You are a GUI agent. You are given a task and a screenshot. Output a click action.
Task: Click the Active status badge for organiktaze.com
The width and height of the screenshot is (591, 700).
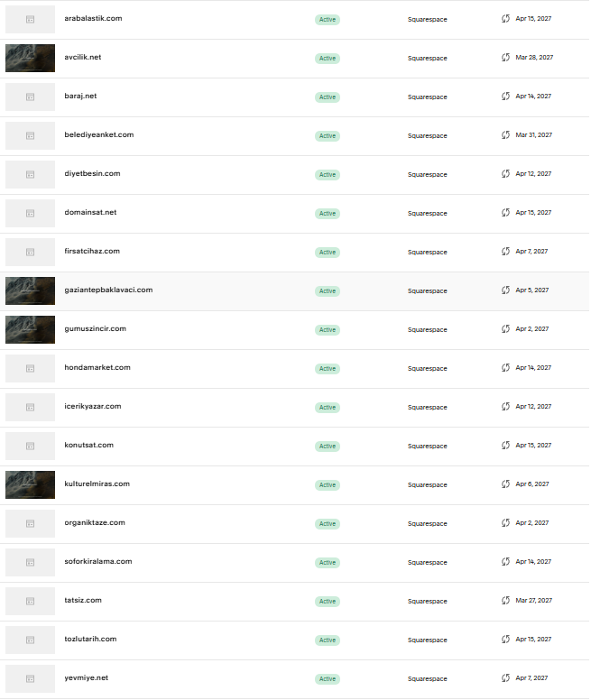coord(328,524)
